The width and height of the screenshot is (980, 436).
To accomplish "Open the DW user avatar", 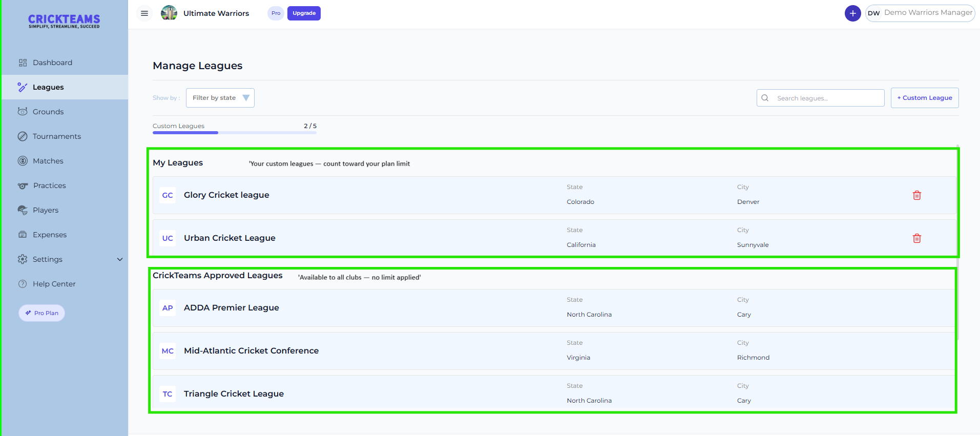I will [x=874, y=13].
